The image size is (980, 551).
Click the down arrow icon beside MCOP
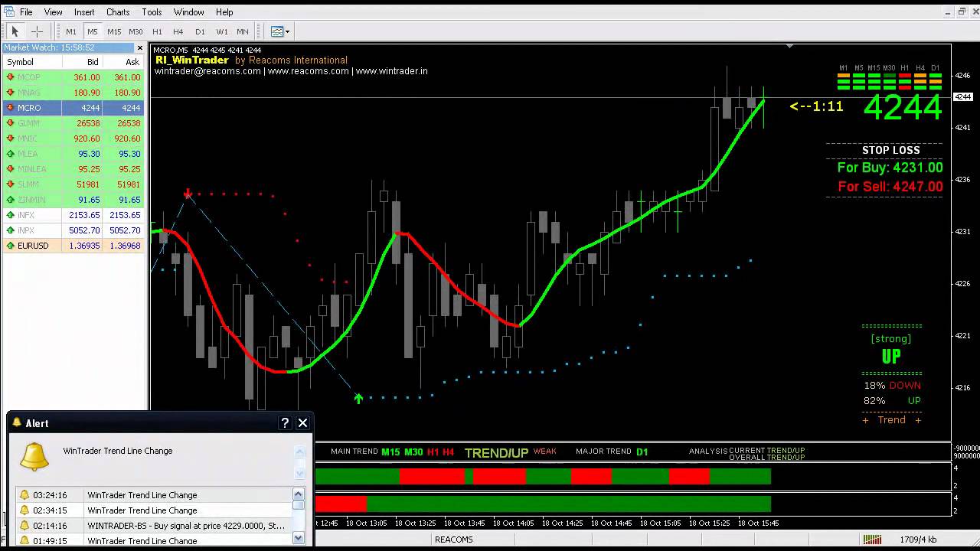pyautogui.click(x=10, y=77)
